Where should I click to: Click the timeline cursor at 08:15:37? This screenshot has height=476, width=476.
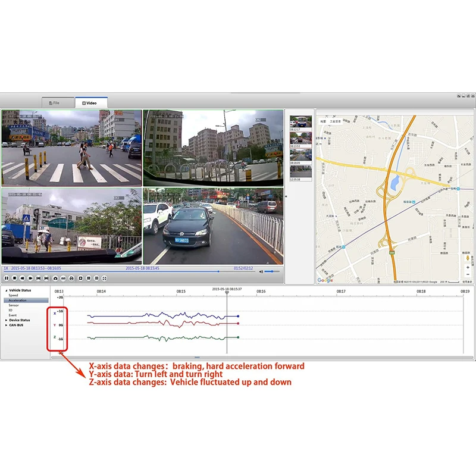click(227, 293)
